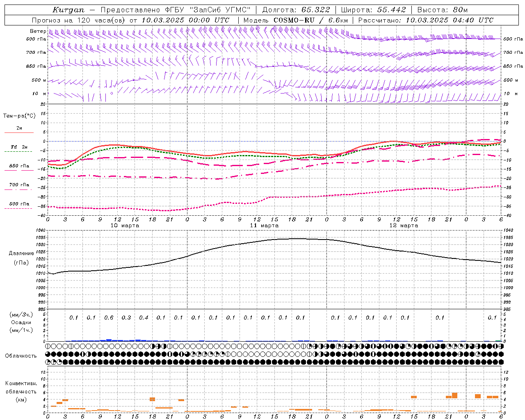This screenshot has height=420, width=525.
Task: Click the 0.3 precipitation value
Action: pyautogui.click(x=126, y=317)
